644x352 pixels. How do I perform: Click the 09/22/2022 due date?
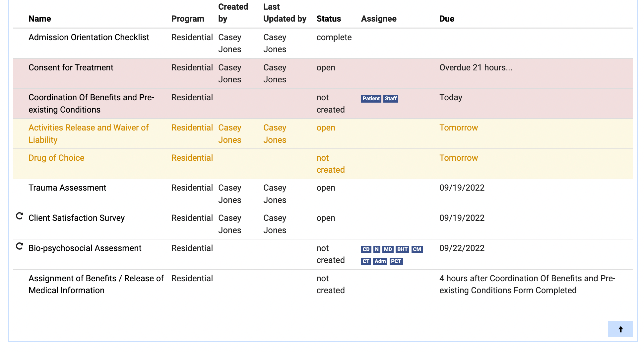(462, 248)
